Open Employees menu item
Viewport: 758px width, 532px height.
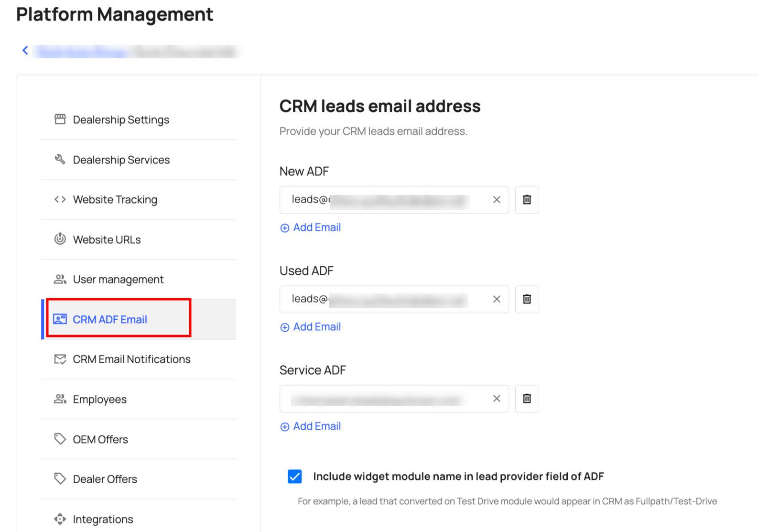(x=139, y=399)
